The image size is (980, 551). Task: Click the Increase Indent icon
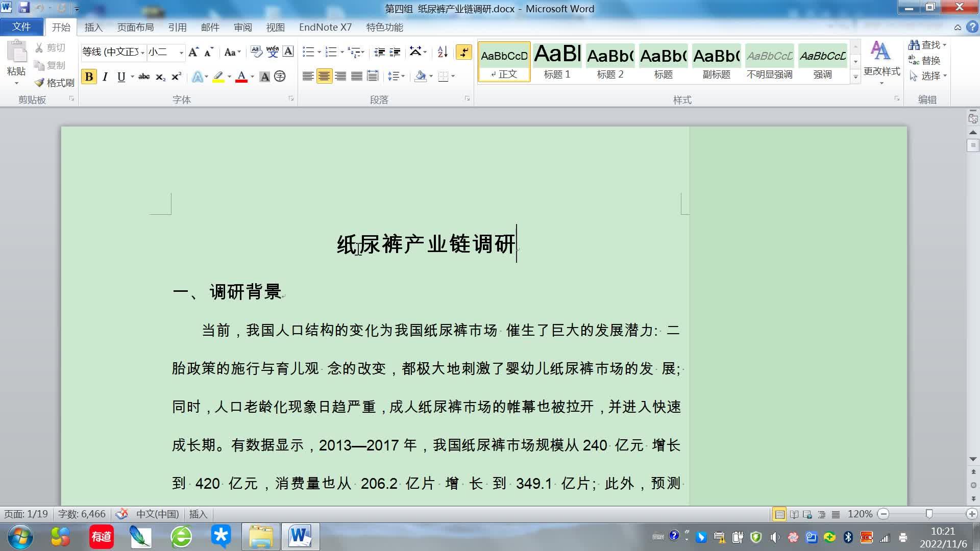[395, 52]
